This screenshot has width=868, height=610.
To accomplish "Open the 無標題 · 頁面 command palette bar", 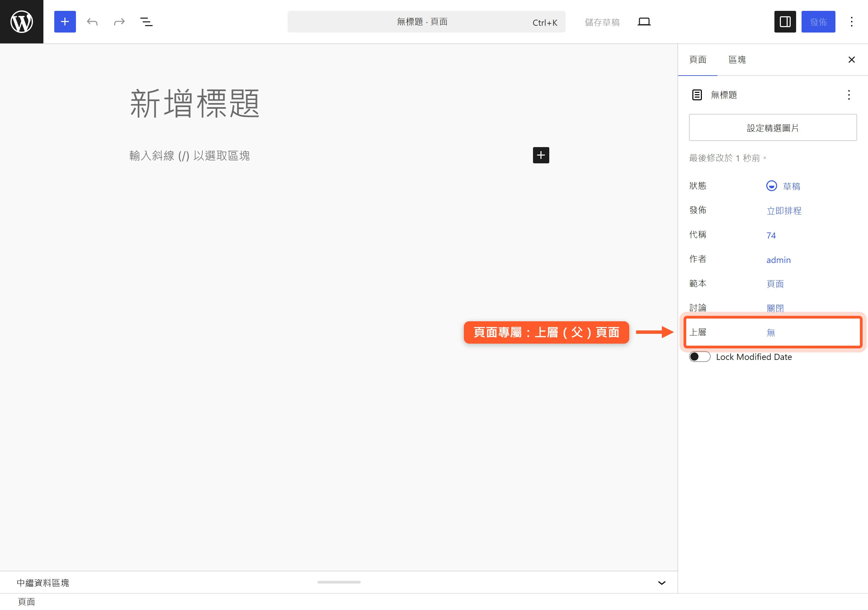I will coord(426,22).
